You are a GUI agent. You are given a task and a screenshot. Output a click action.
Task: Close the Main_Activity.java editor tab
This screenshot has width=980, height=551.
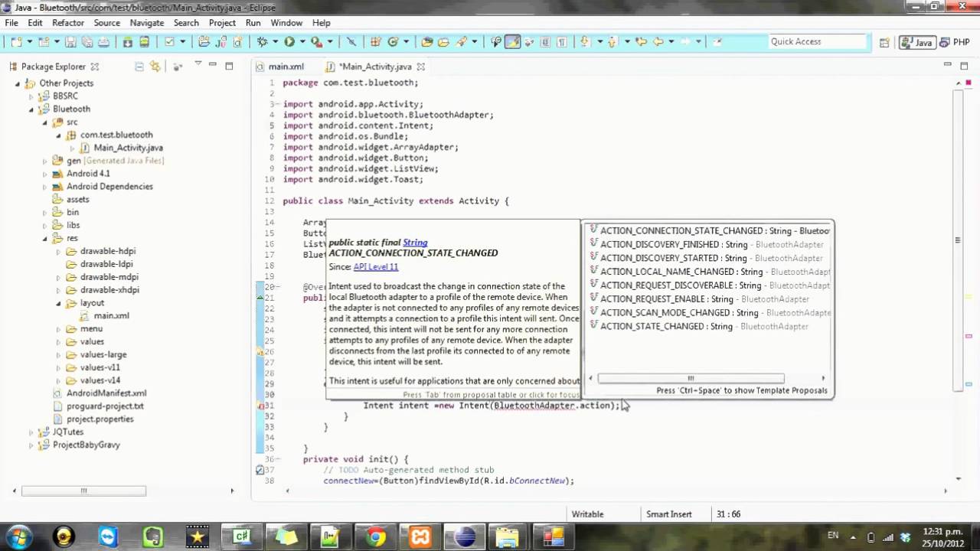click(420, 67)
